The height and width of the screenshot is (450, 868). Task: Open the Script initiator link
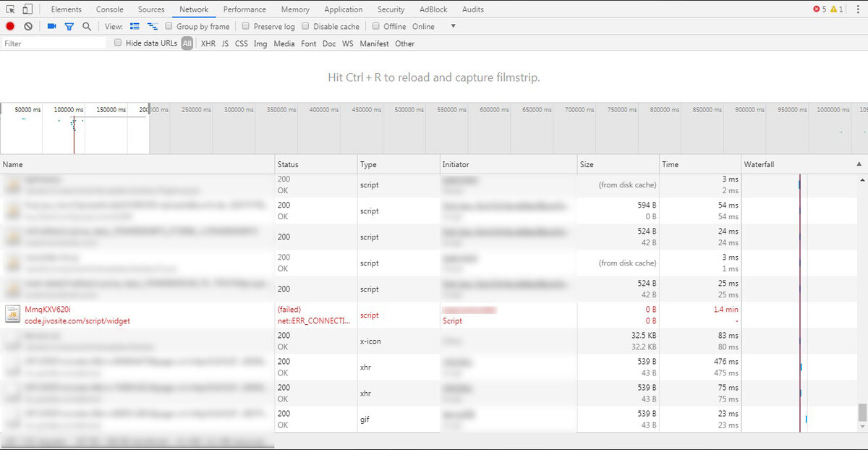click(x=452, y=321)
